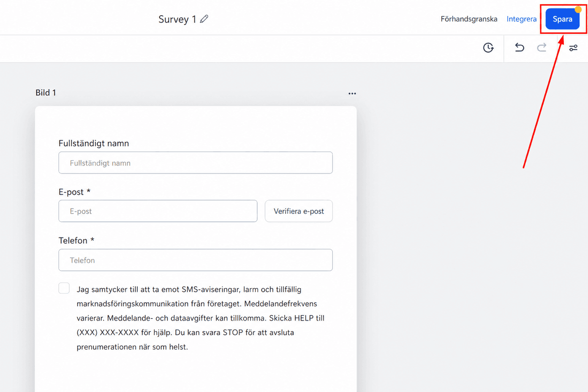Select the E-post input field
This screenshot has width=588, height=392.
coord(158,211)
